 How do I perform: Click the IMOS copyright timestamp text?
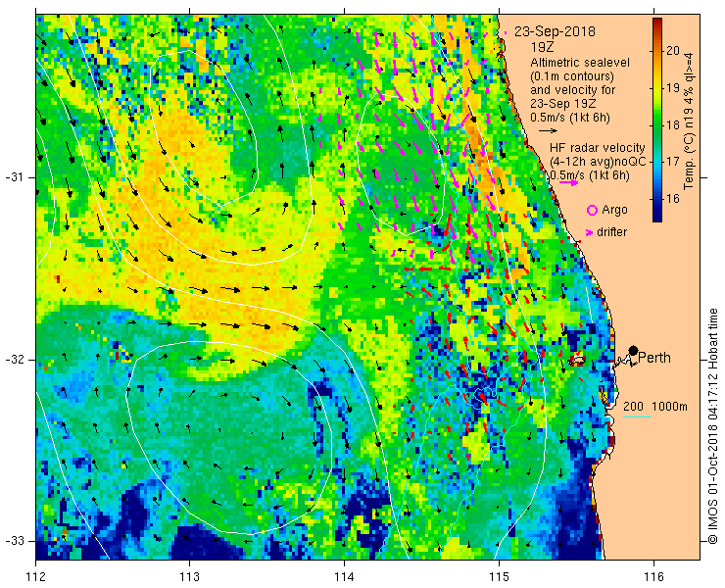[712, 426]
